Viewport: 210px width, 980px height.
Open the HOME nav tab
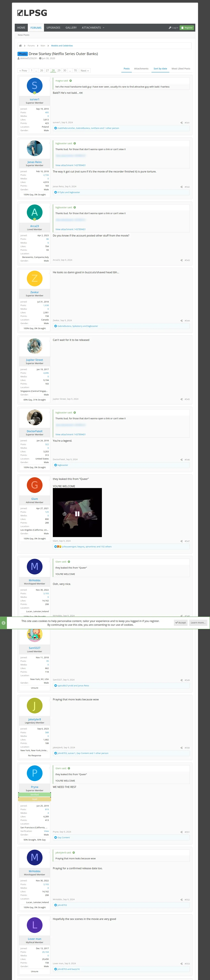(21, 28)
